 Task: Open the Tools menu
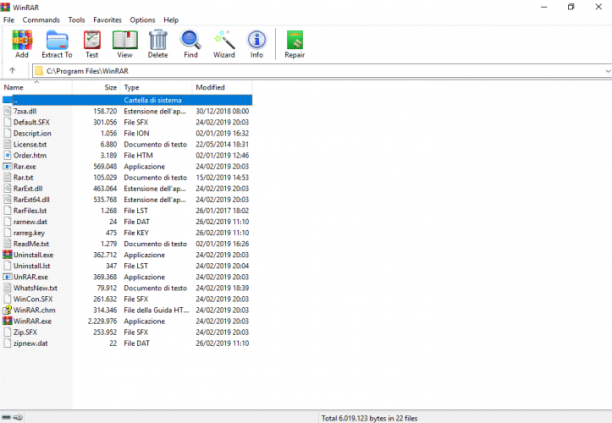(x=76, y=20)
